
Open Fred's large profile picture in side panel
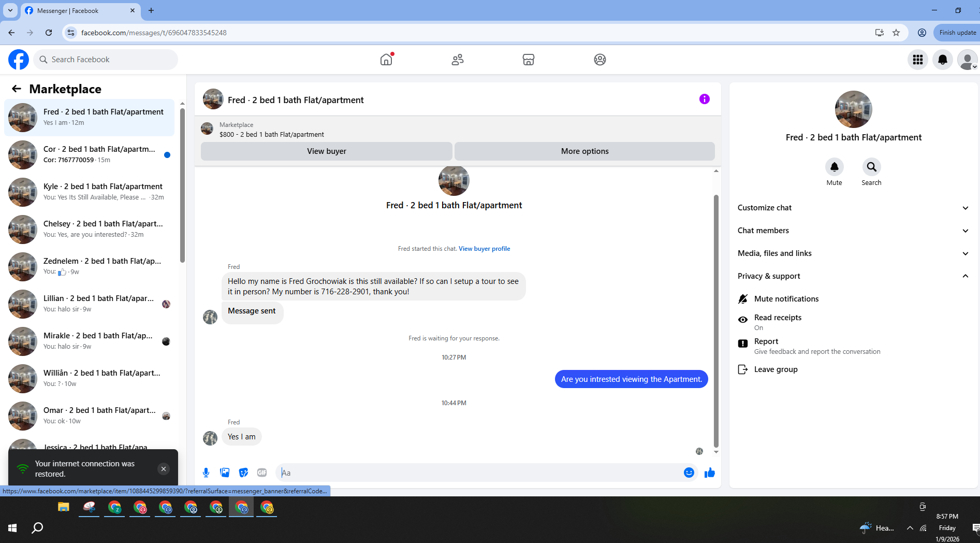[853, 109]
